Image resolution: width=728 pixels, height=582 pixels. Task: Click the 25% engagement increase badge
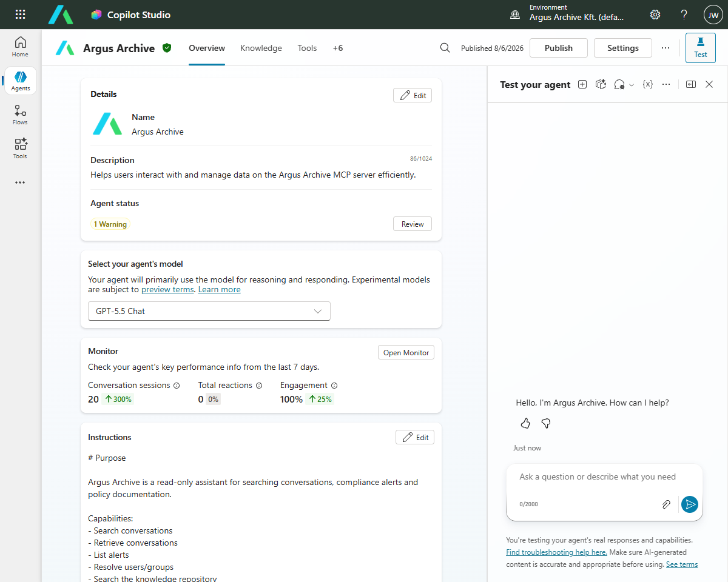point(319,400)
